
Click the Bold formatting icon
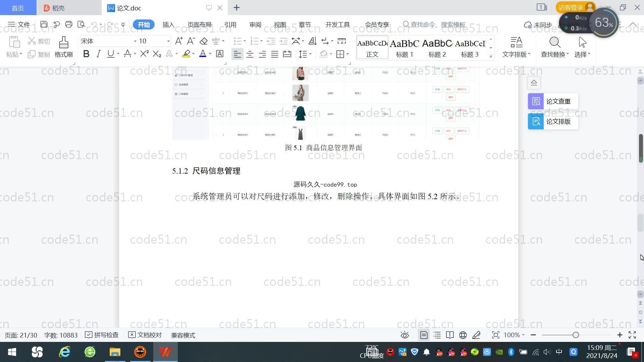[x=86, y=54]
